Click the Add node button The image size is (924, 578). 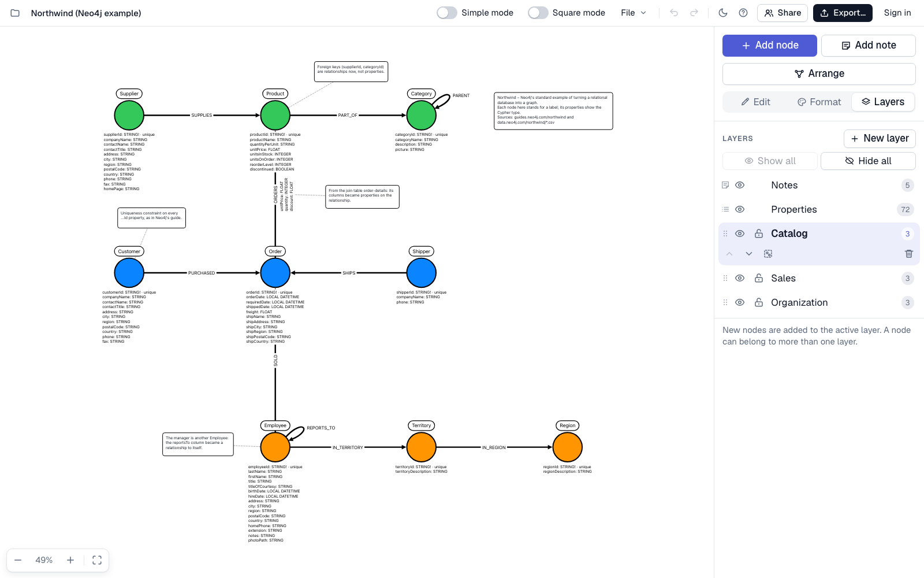point(770,45)
